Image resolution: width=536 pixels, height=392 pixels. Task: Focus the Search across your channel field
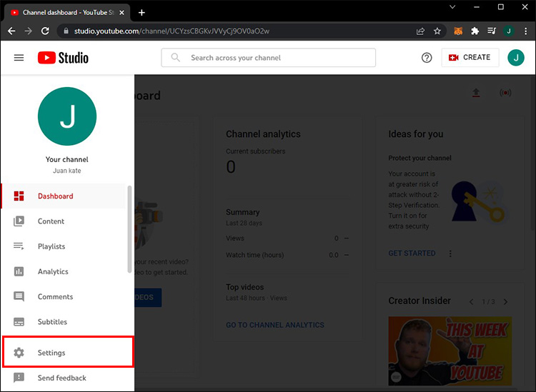point(268,57)
